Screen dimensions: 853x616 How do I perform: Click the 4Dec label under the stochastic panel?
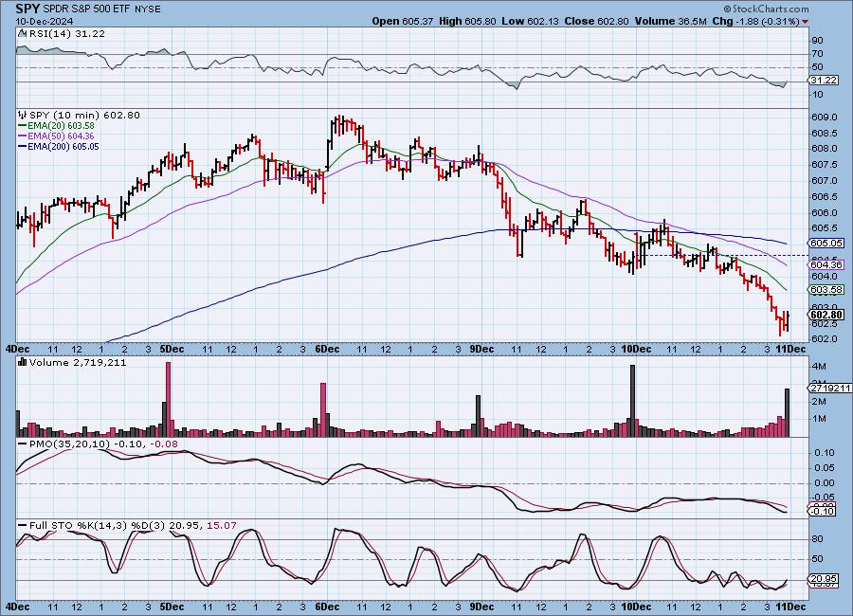click(17, 607)
